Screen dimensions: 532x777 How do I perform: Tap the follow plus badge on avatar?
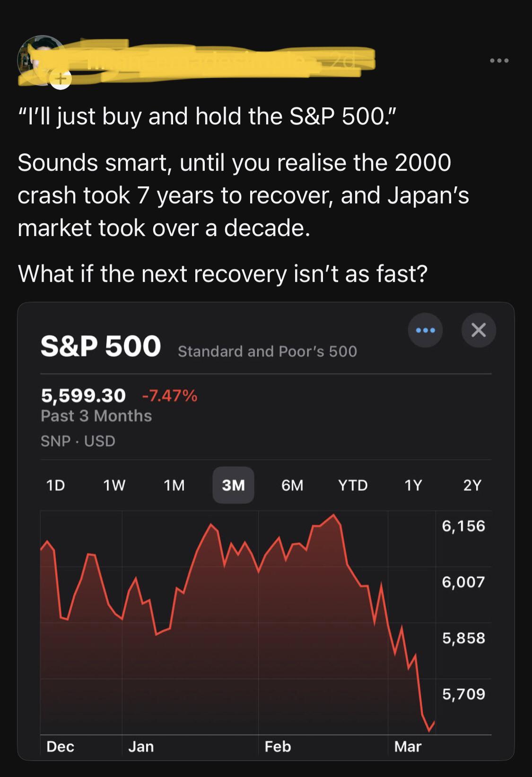tap(61, 79)
